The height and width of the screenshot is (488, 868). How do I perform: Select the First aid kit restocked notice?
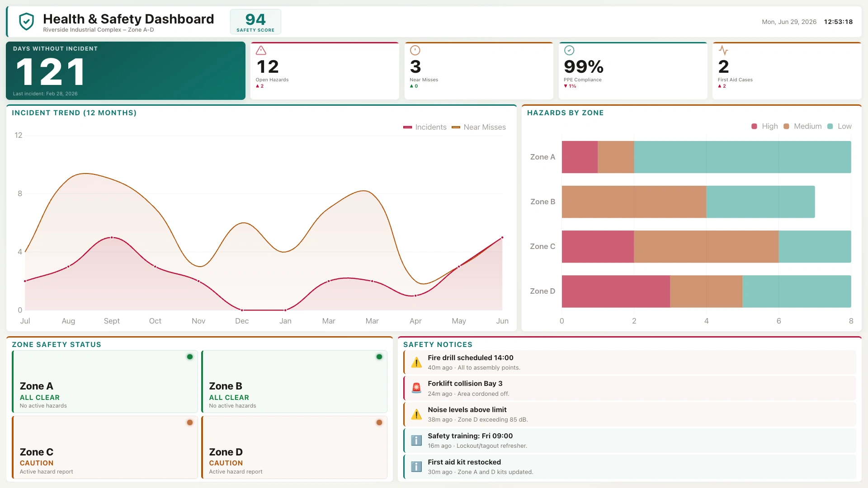[630, 467]
